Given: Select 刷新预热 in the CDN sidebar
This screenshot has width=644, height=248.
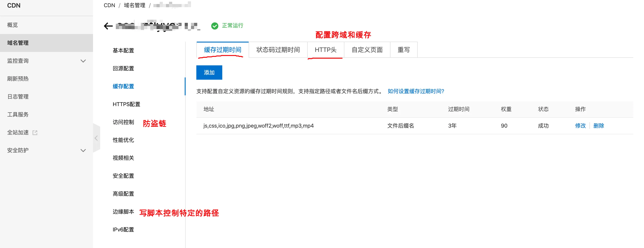Looking at the screenshot, I should (x=18, y=79).
